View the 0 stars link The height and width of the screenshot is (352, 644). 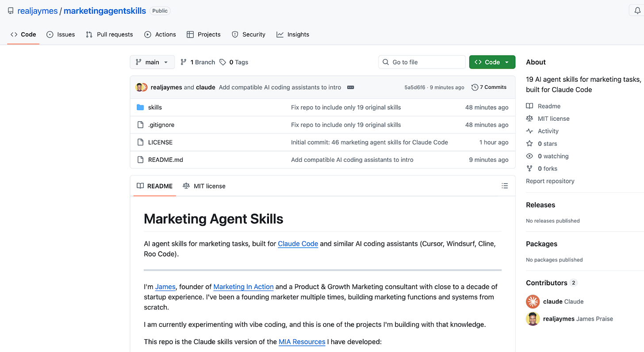point(542,144)
